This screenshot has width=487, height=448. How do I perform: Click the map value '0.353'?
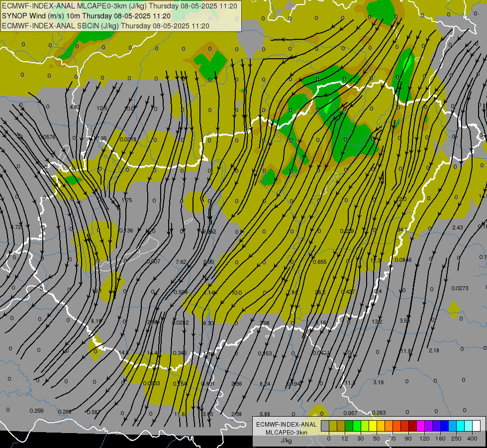pyautogui.click(x=265, y=353)
